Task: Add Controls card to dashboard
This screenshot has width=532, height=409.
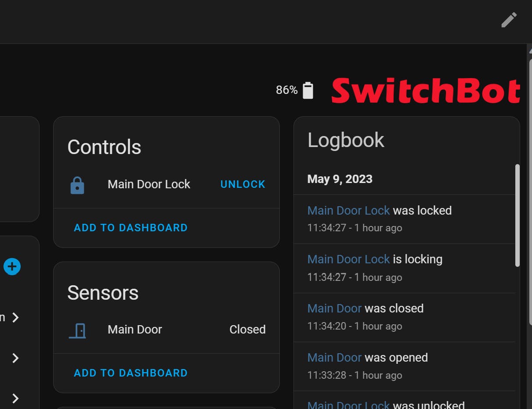Action: click(131, 228)
